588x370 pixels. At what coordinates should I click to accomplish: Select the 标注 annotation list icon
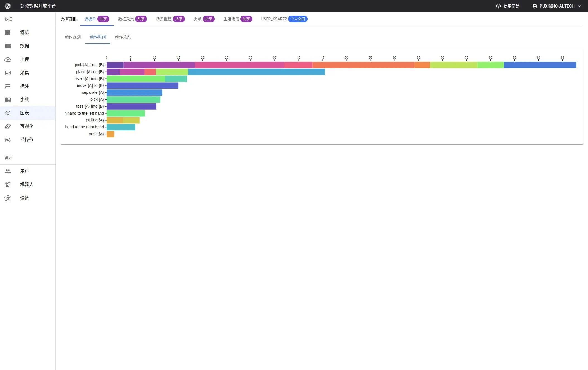tap(8, 86)
